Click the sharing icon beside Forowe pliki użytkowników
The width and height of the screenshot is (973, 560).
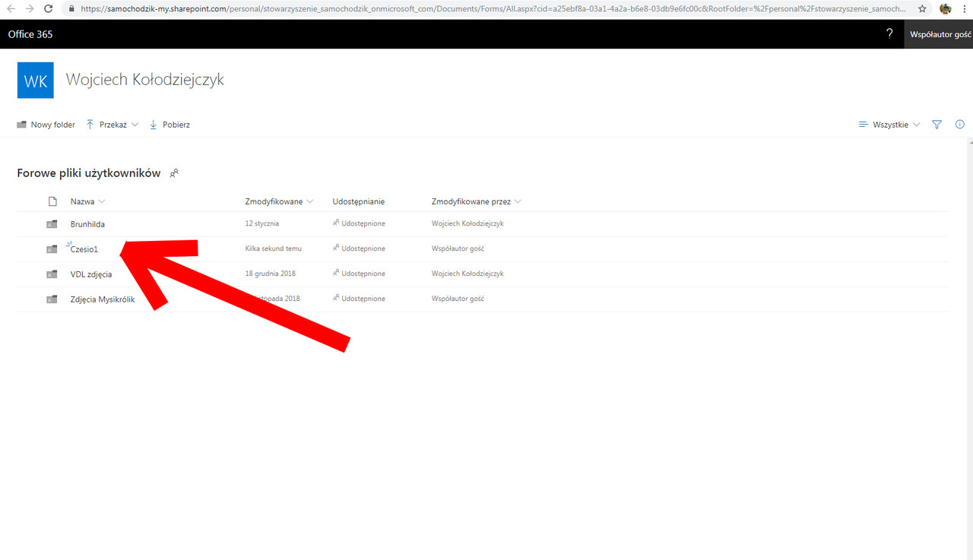tap(174, 173)
